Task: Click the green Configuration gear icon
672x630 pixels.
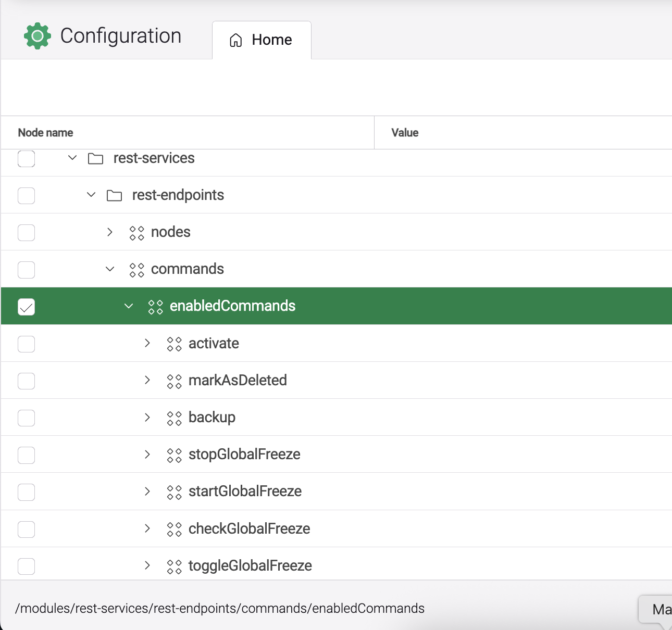Action: pyautogui.click(x=38, y=36)
